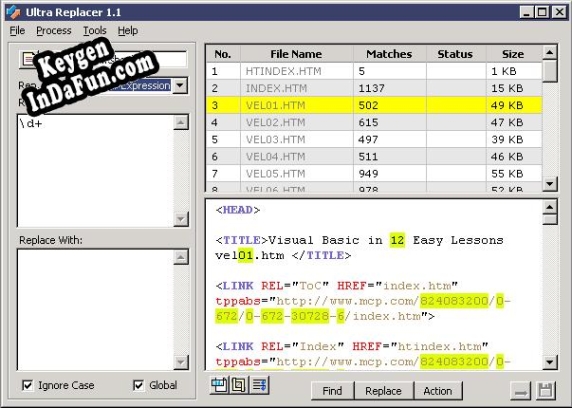
Task: Click the Action button
Action: tap(438, 391)
